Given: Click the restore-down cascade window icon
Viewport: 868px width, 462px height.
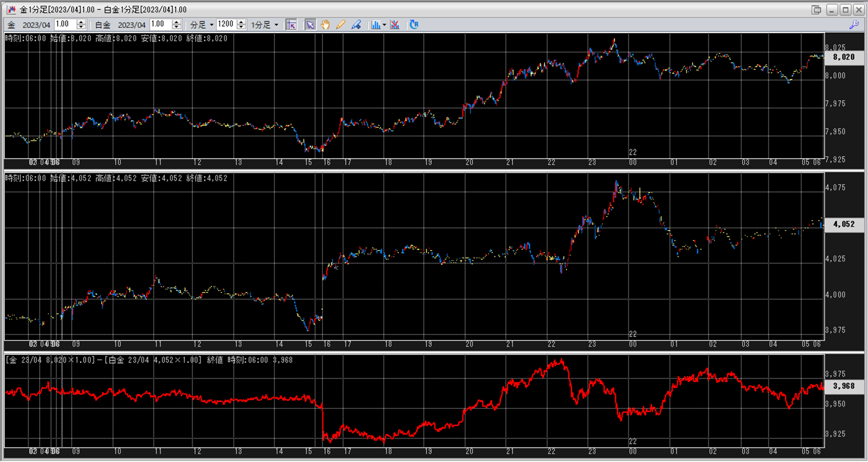Looking at the screenshot, I should 816,9.
